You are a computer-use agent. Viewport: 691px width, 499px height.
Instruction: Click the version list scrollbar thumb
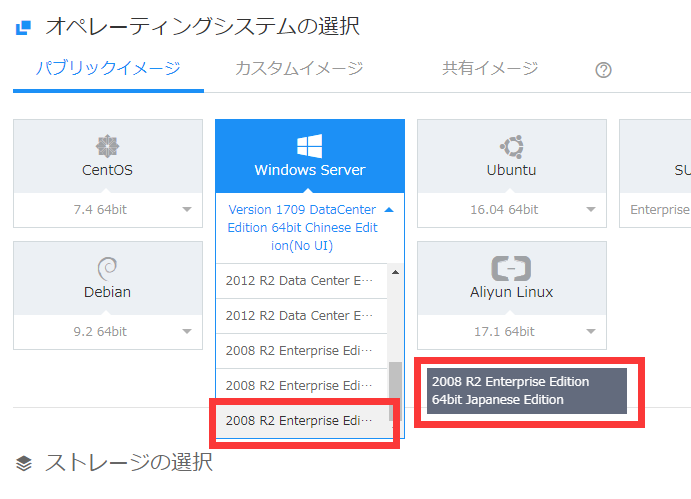[395, 391]
